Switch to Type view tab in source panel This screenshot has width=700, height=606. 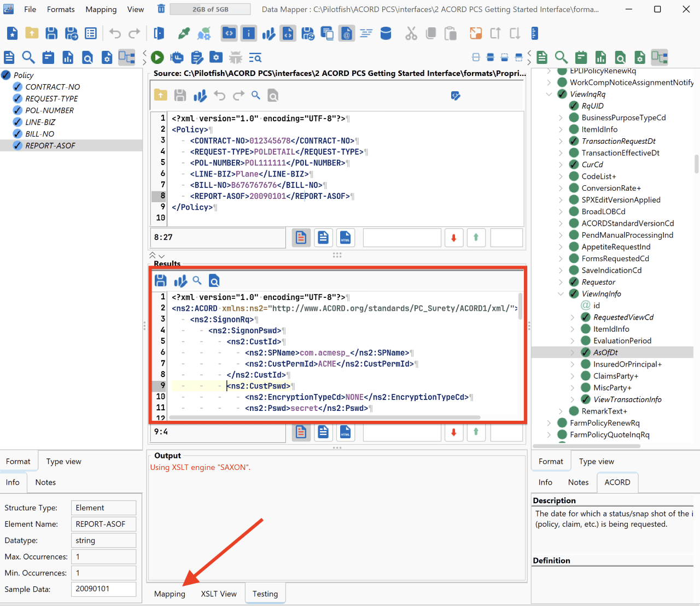click(63, 462)
